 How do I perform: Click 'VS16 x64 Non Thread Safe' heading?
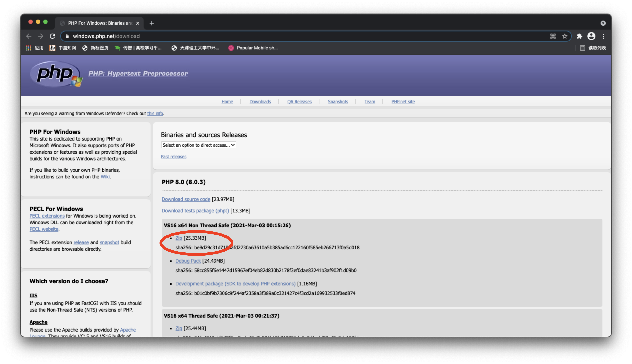coord(227,226)
